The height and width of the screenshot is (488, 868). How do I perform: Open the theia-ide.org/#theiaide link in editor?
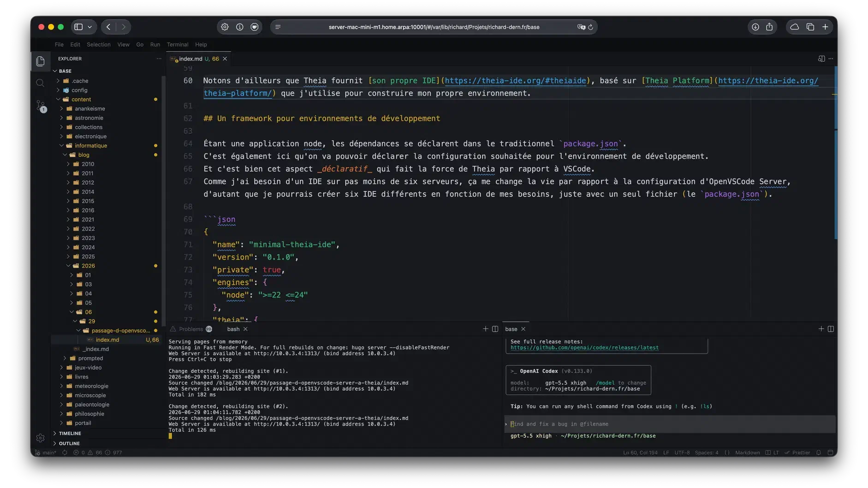point(515,80)
